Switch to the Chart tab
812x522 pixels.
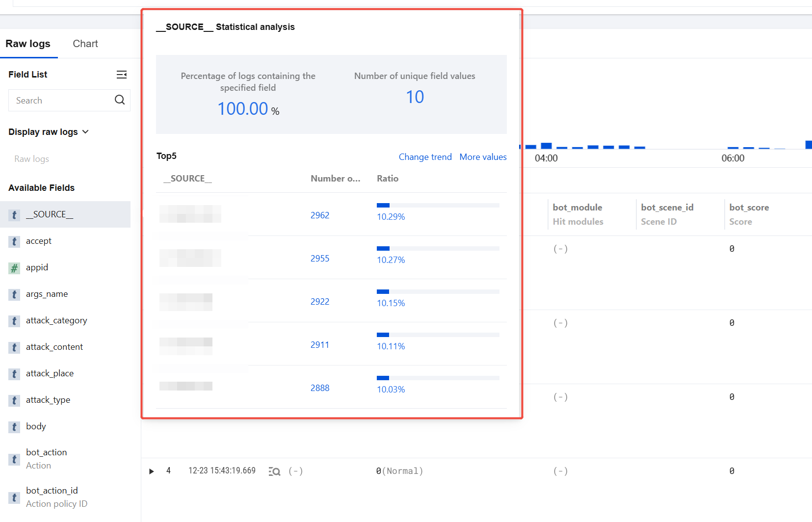point(85,44)
